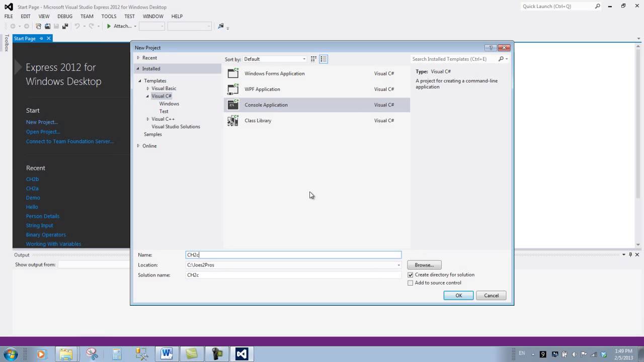This screenshot has height=362, width=644.
Task: Switch template list to medium icons view
Action: (x=324, y=59)
